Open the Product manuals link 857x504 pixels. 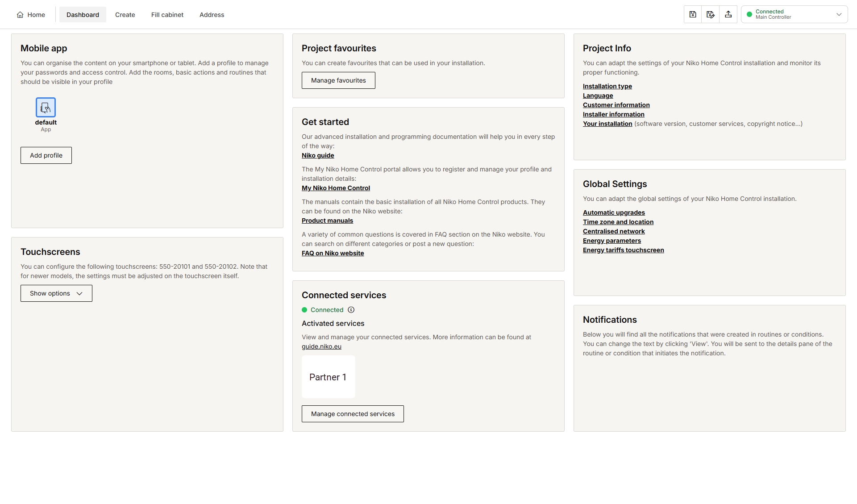327,221
